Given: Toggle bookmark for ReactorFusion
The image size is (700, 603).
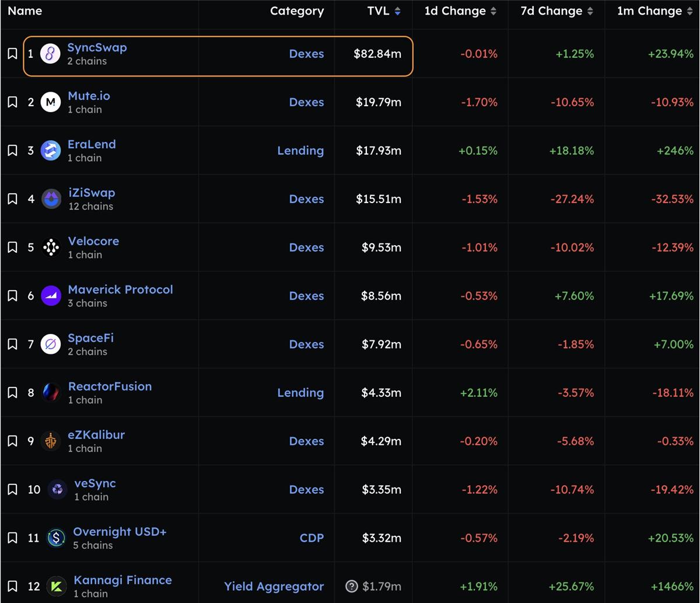Looking at the screenshot, I should click(x=12, y=393).
